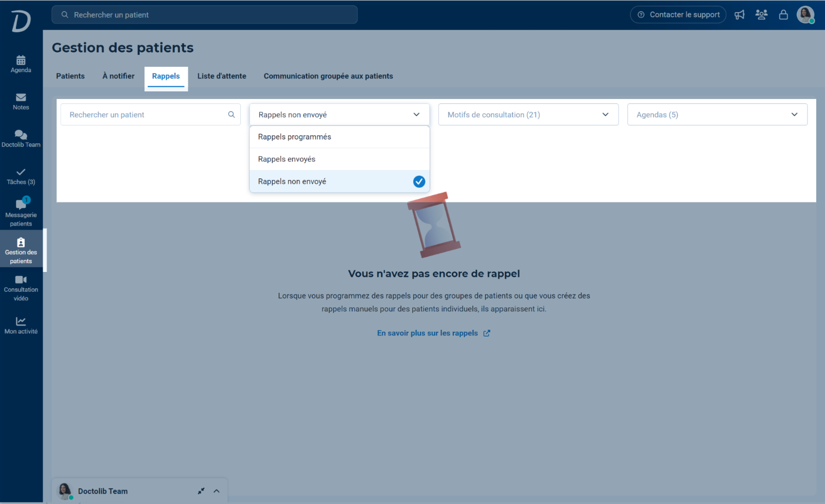Choose Rappels envoyés from the dropdown list

[339, 159]
